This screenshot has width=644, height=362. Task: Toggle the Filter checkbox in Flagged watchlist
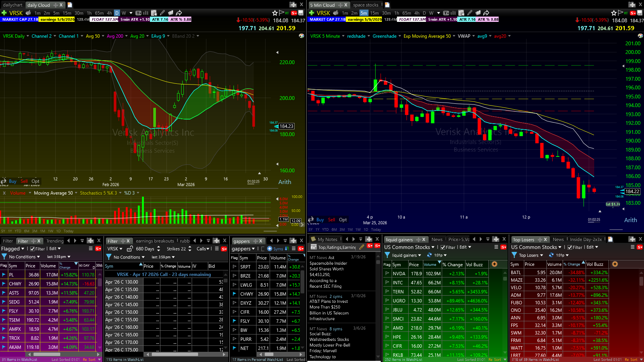(32, 249)
